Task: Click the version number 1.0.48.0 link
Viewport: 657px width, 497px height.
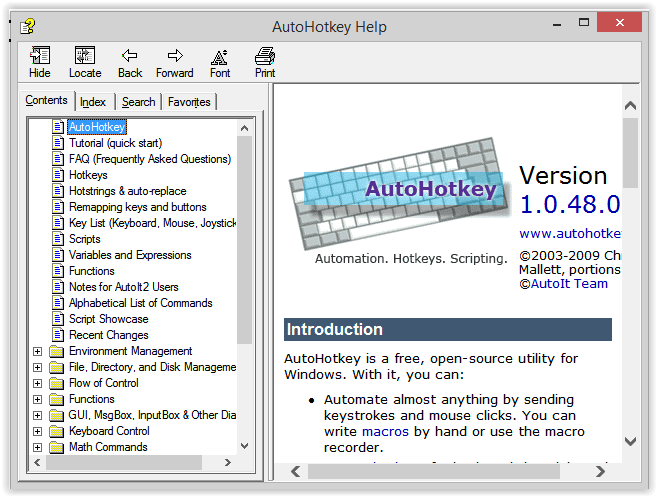Action: [x=570, y=204]
